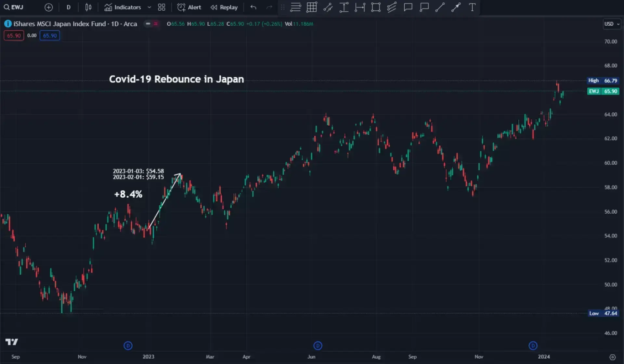Click the symbol info icon beside iShares

(x=8, y=24)
